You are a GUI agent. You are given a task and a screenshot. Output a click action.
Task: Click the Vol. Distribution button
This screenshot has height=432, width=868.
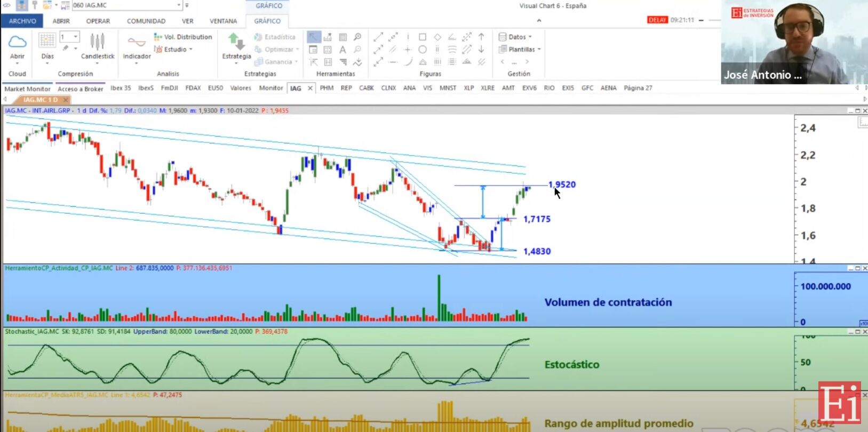point(183,37)
